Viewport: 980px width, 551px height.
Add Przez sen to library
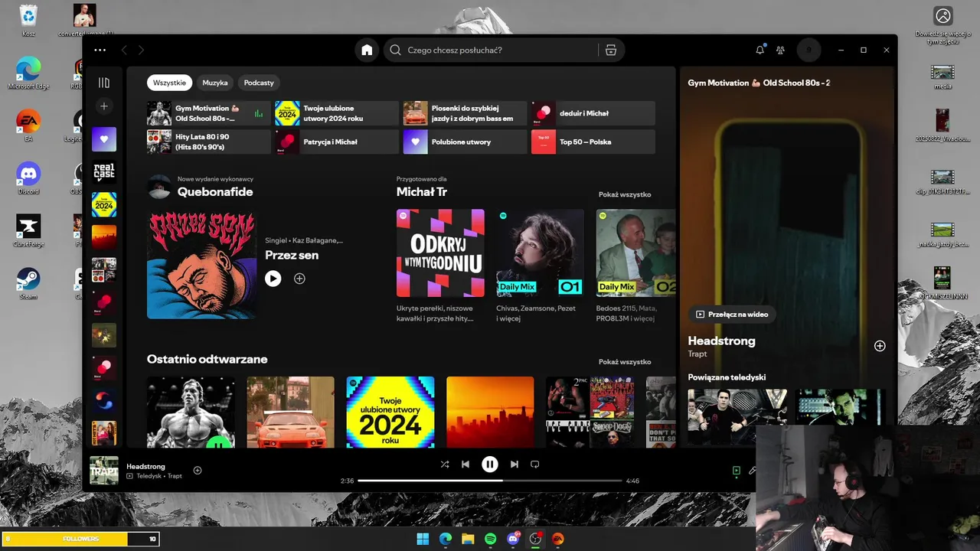click(x=299, y=279)
